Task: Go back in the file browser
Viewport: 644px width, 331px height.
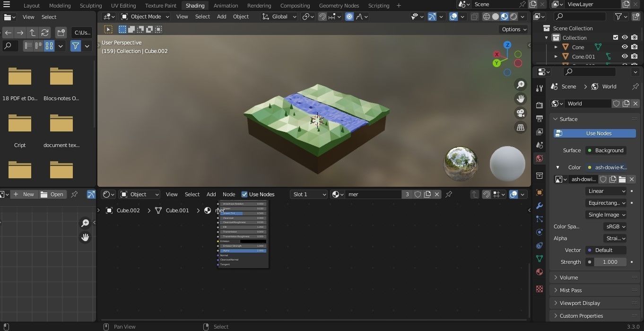Action: click(x=8, y=33)
